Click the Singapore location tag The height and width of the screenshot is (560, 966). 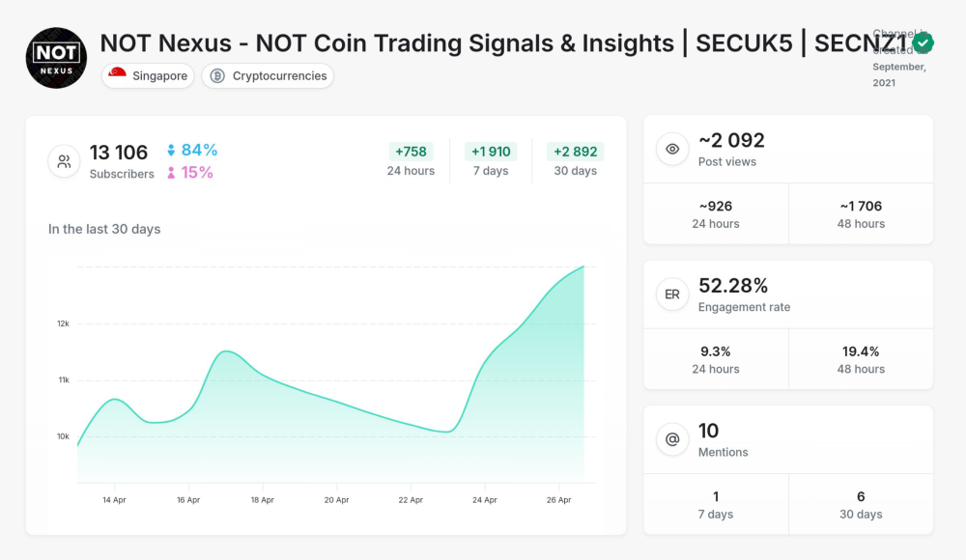coord(148,75)
